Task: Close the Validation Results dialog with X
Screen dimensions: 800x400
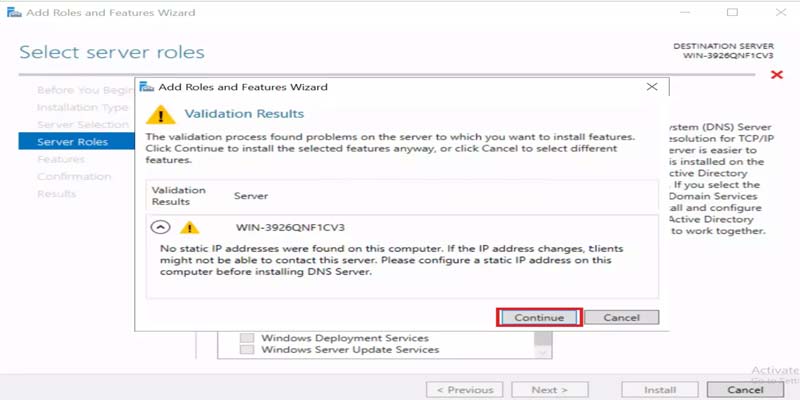Action: [652, 87]
